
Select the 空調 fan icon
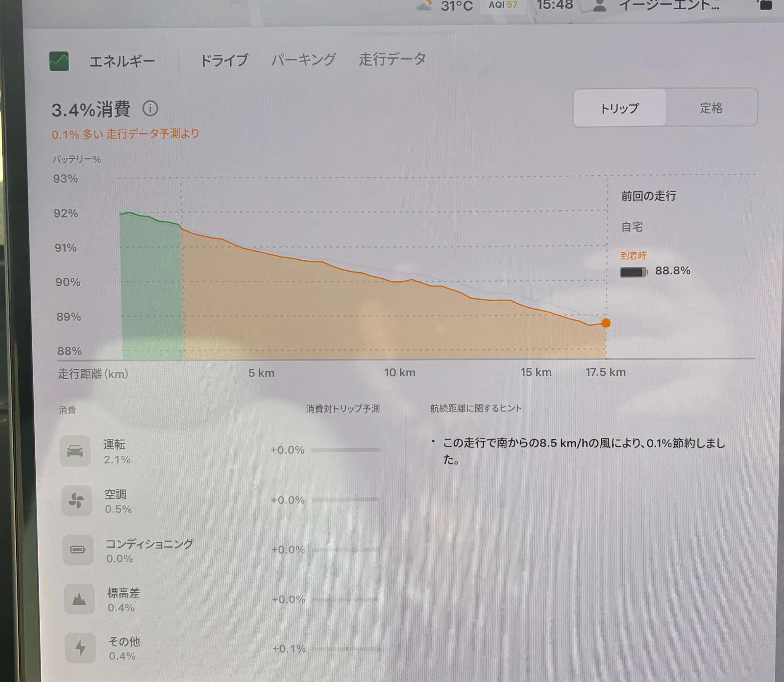coord(76,500)
